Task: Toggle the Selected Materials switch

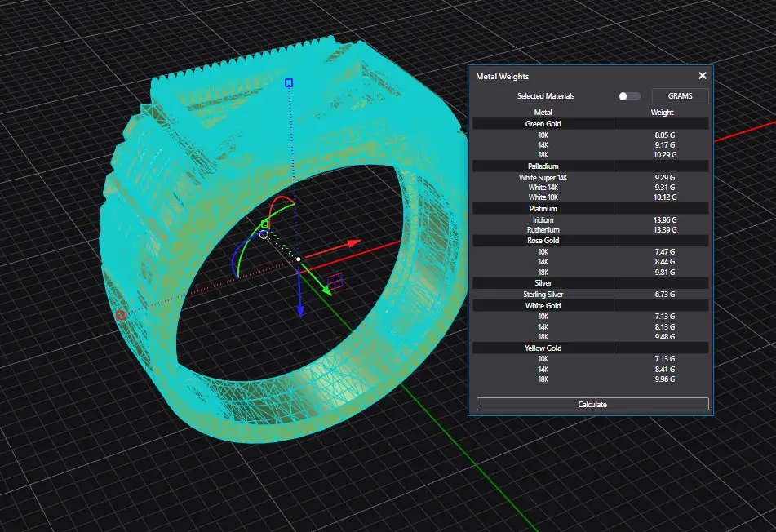Action: [628, 96]
